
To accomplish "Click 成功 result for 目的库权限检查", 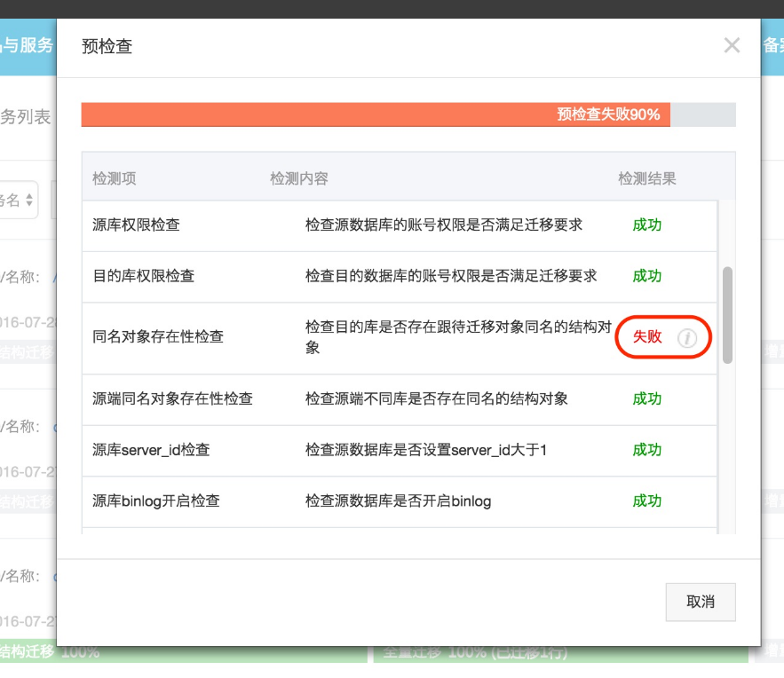I will pos(647,276).
